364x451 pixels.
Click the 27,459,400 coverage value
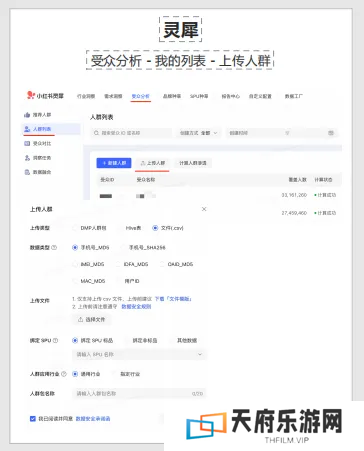(x=294, y=213)
